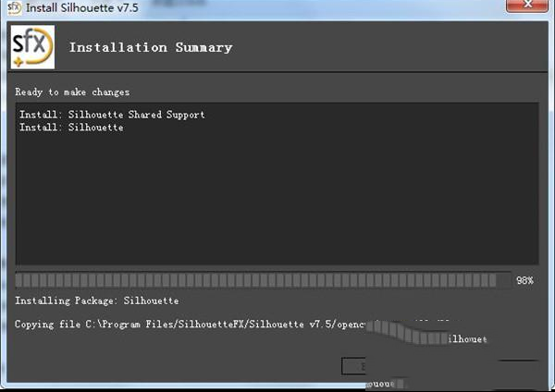Screen dimensions: 555x392
Task: Click the SilhouetteFX folder name in path
Action: [187, 325]
